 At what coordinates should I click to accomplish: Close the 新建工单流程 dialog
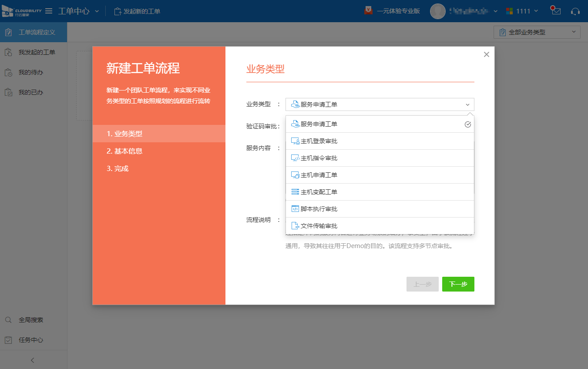(487, 54)
